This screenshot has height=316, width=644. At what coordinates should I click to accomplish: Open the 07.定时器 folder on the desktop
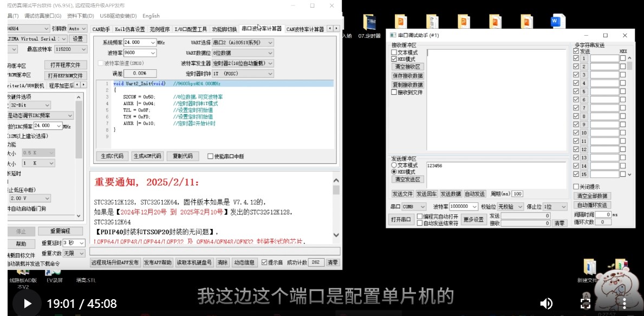click(370, 21)
